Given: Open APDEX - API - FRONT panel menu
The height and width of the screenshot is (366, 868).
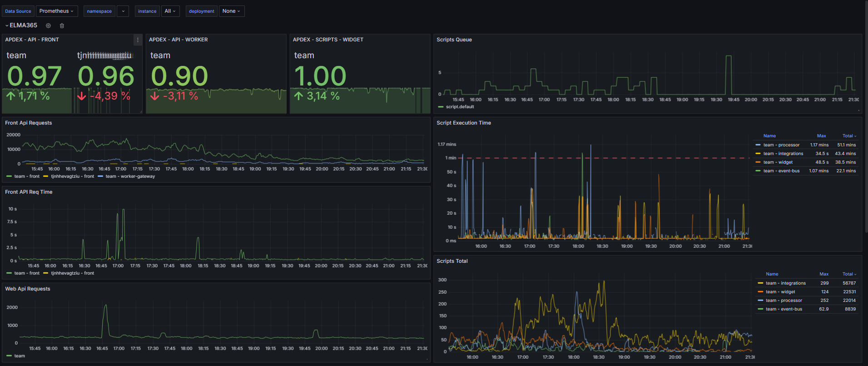Looking at the screenshot, I should [x=138, y=40].
